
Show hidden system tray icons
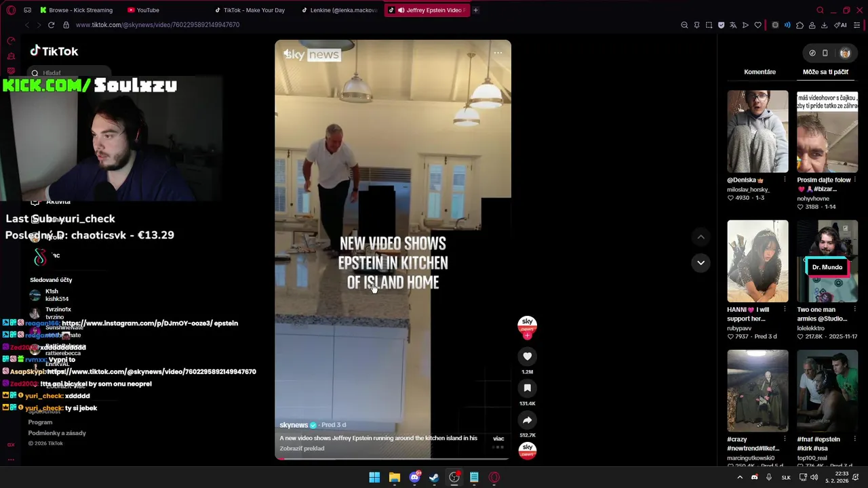pos(740,477)
